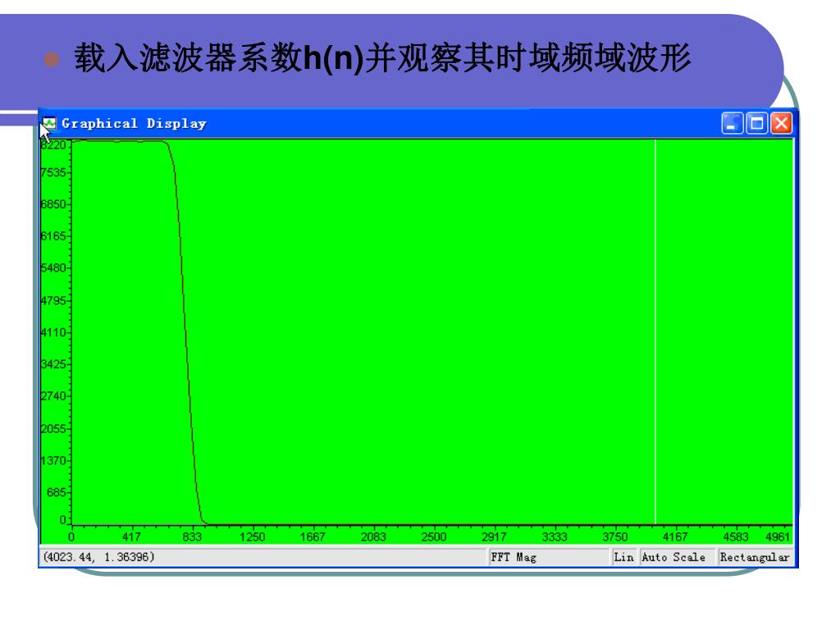Click the 5480 y-axis label
This screenshot has width=840, height=630.
(53, 268)
